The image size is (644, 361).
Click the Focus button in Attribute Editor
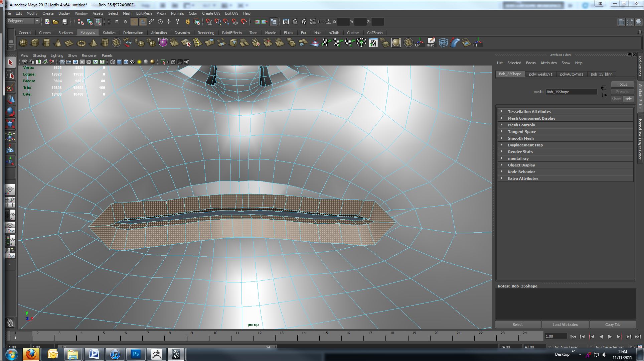622,84
